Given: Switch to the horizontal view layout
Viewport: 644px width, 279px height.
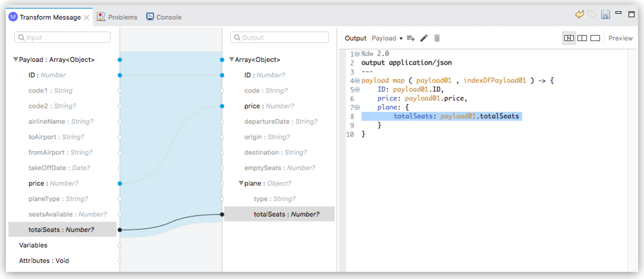Looking at the screenshot, I should 596,38.
